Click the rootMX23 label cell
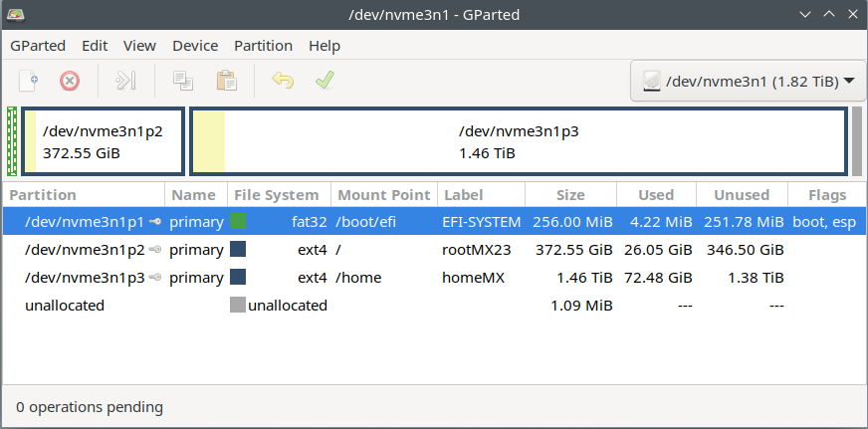Viewport: 868px width, 429px height. point(476,250)
